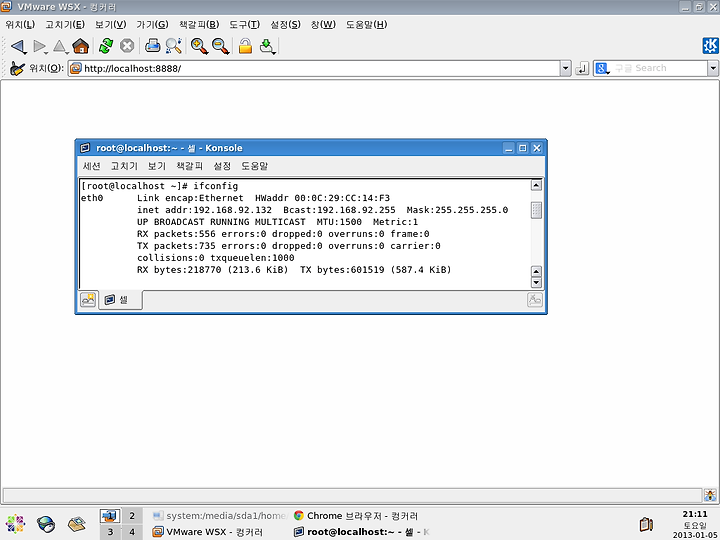This screenshot has height=540, width=720.
Task: Click the third panel launcher icon
Action: pyautogui.click(x=77, y=524)
